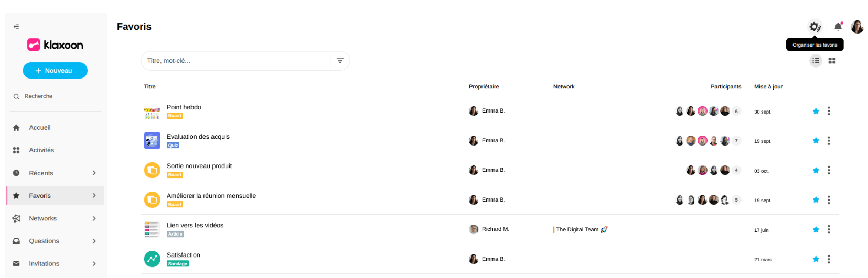Switch to grid view

[832, 61]
